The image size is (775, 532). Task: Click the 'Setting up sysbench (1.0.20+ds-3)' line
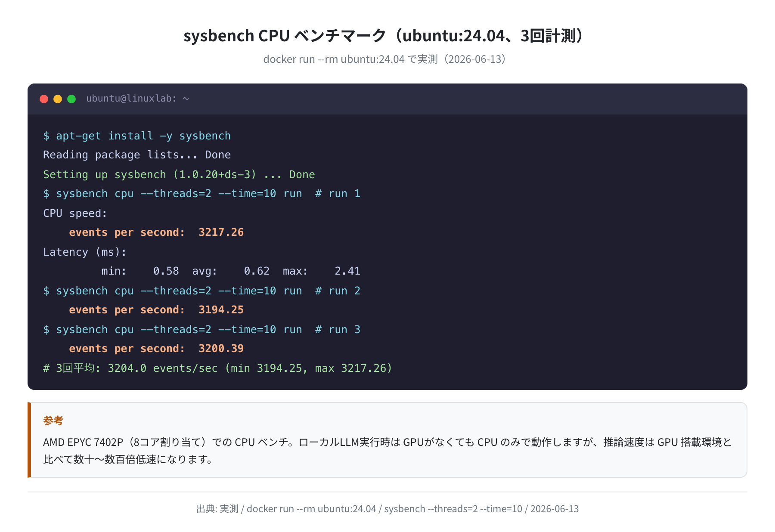[x=179, y=175]
